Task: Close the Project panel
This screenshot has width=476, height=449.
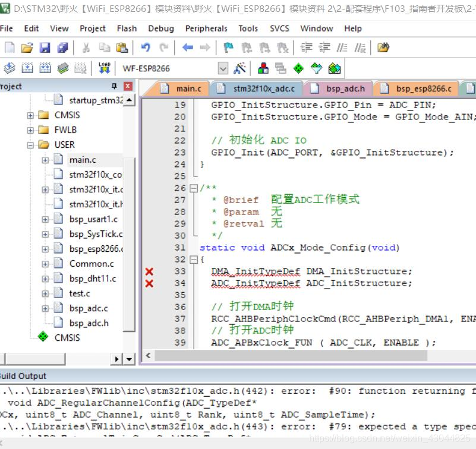Action: pyautogui.click(x=128, y=86)
